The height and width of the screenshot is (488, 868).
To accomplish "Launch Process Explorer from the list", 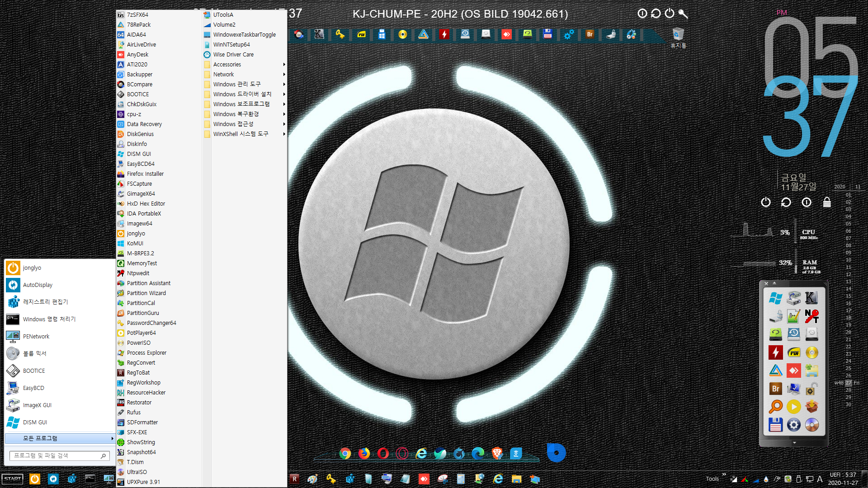I will tap(159, 353).
